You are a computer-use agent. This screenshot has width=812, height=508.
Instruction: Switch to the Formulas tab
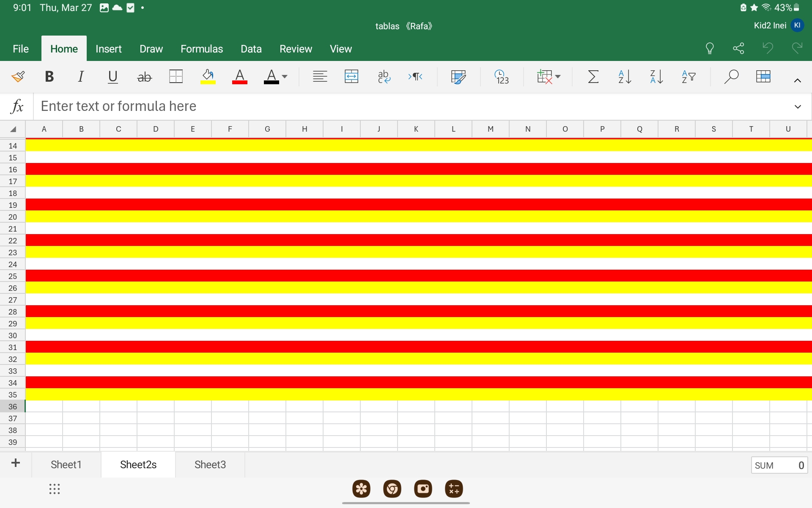(x=202, y=49)
